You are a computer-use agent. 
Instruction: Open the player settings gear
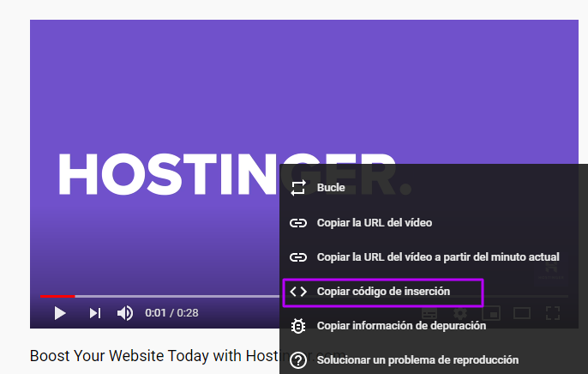pyautogui.click(x=460, y=313)
